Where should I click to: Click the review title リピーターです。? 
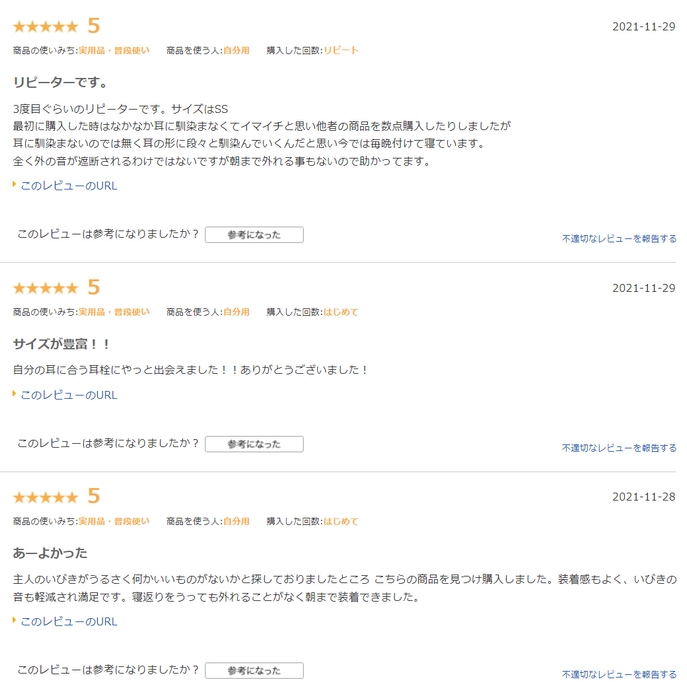click(x=61, y=82)
